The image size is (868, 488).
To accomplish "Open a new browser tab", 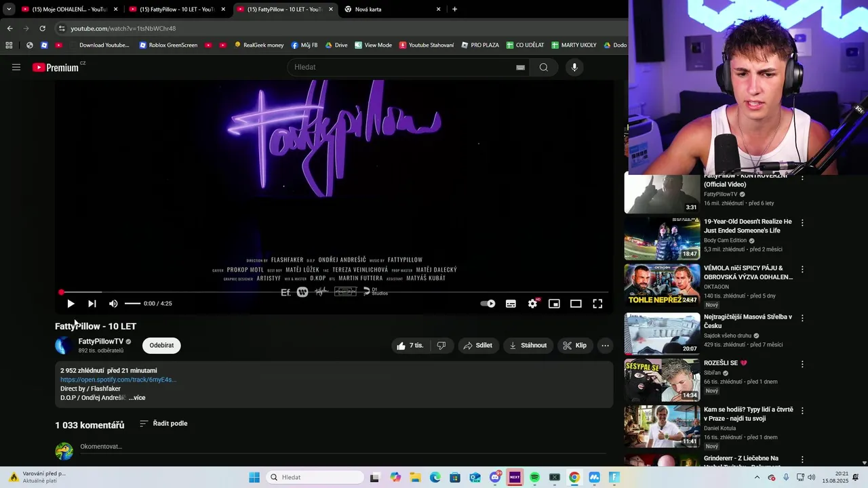I will tap(454, 9).
